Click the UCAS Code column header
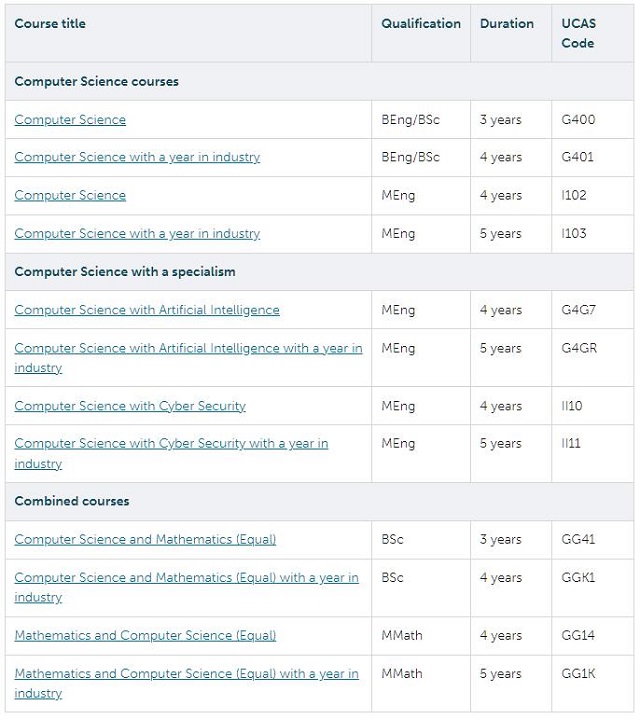This screenshot has width=640, height=719. (579, 33)
